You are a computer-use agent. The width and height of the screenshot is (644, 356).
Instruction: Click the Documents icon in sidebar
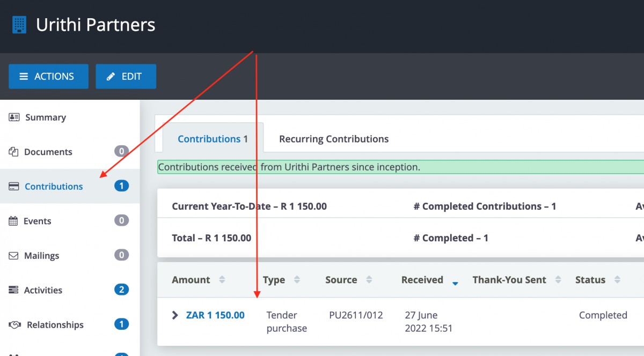[13, 152]
